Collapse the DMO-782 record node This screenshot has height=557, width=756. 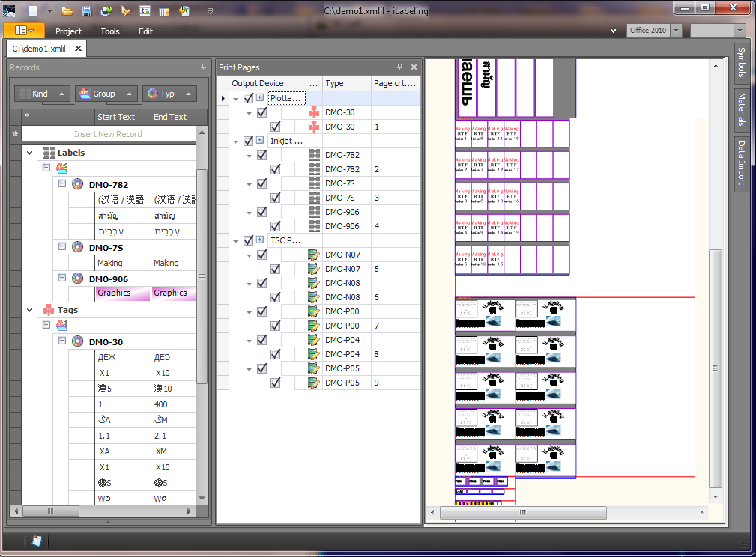(61, 183)
